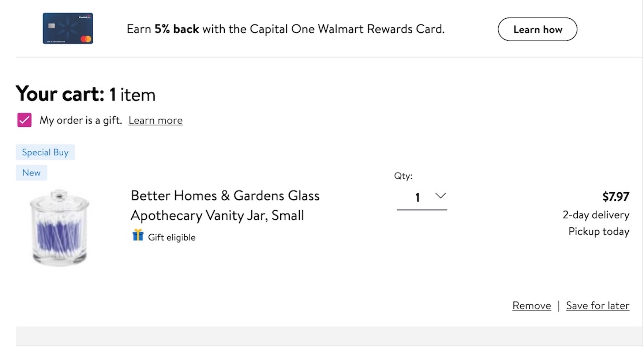Click the Special Buy badge
This screenshot has width=644, height=347.
(45, 152)
